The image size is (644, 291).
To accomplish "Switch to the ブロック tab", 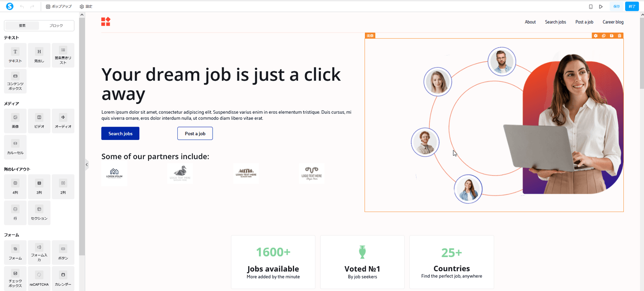I will click(x=56, y=26).
